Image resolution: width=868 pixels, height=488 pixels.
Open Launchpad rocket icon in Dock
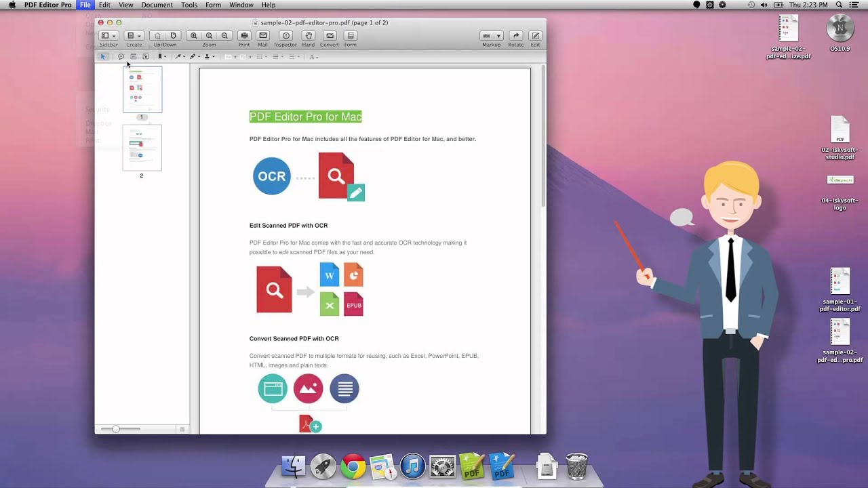click(x=323, y=466)
